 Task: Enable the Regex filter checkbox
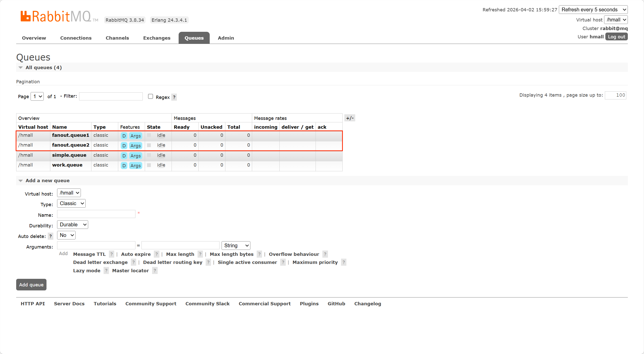point(151,96)
